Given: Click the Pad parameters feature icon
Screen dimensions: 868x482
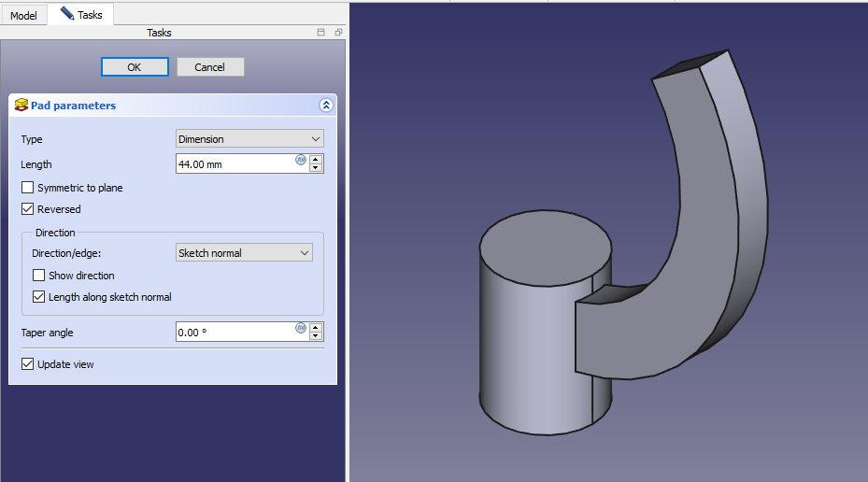Looking at the screenshot, I should click(21, 106).
